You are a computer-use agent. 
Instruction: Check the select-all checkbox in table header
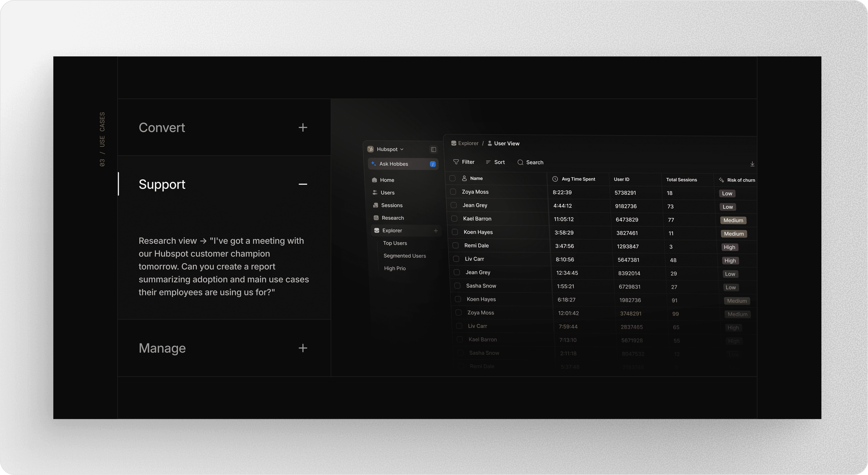tap(453, 178)
